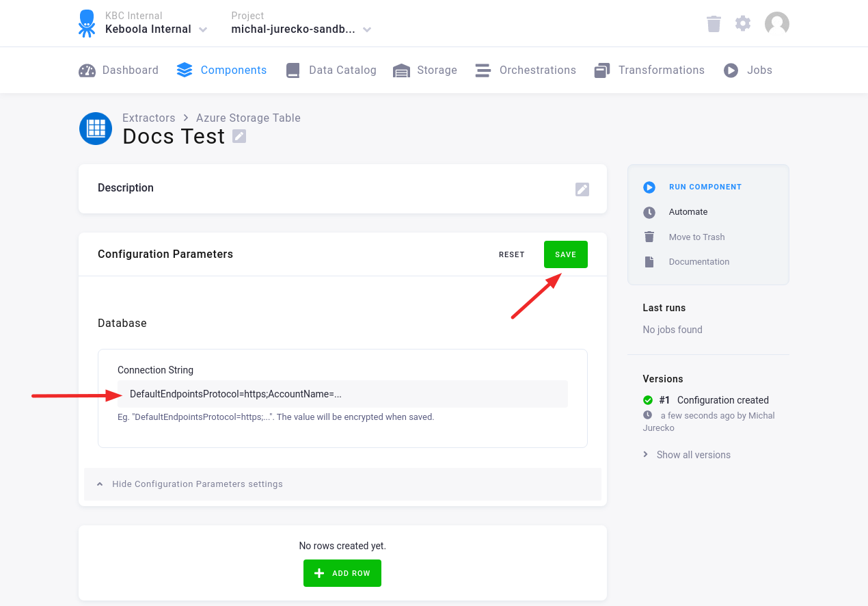Click the Move to Trash bin icon
Screen dimensions: 868x606
pos(649,237)
